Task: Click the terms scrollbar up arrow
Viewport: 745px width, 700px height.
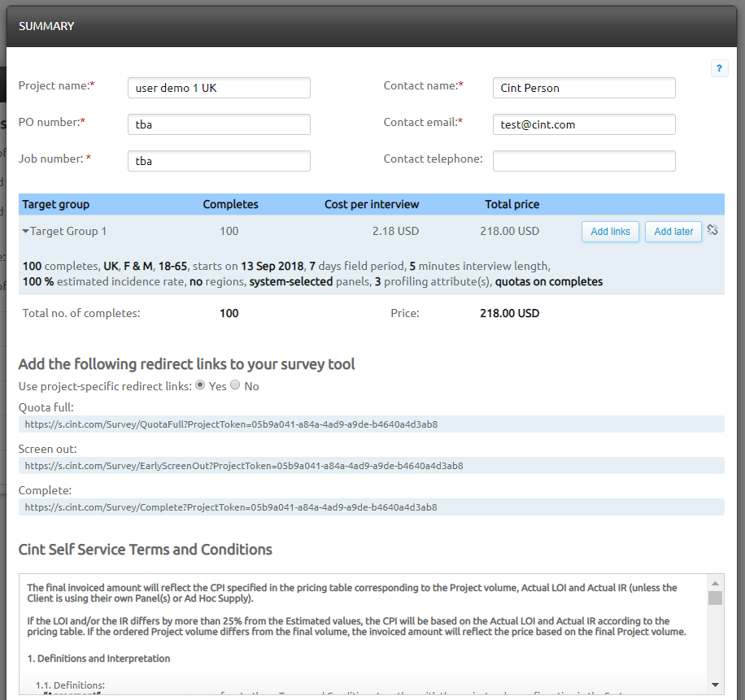Action: click(715, 583)
